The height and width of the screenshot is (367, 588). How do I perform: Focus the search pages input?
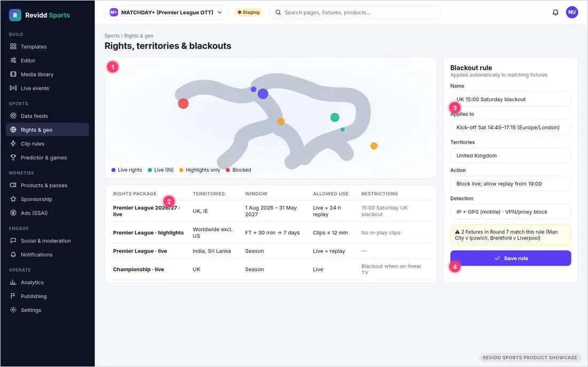pos(355,12)
